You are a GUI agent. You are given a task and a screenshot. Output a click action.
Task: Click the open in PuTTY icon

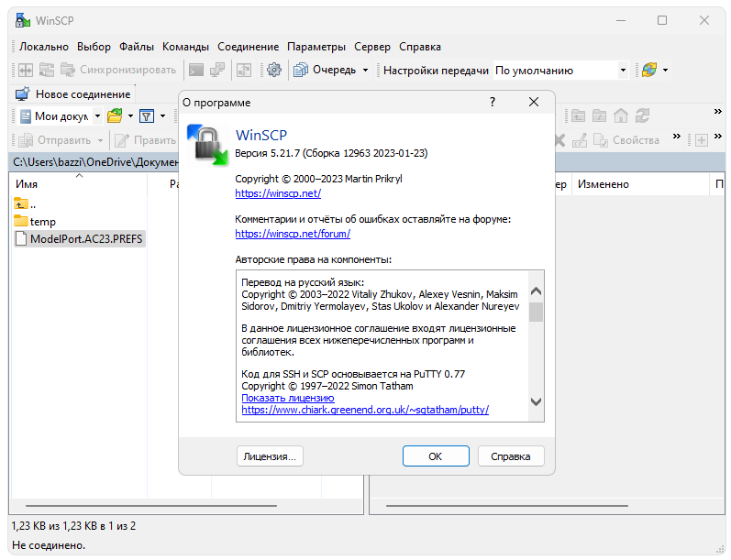(217, 71)
